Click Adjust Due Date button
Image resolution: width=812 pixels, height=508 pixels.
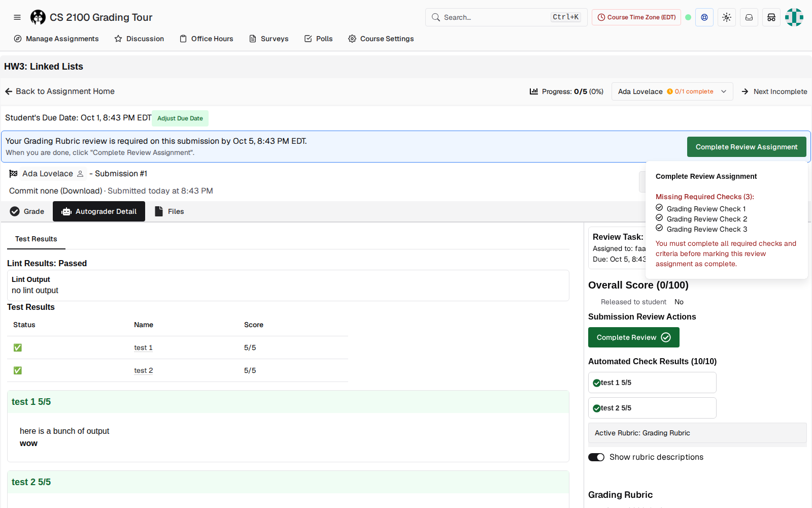point(180,118)
